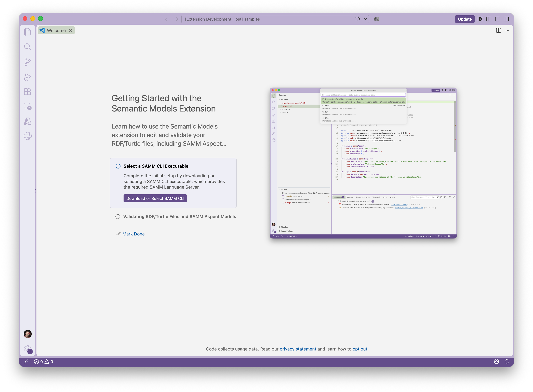Toggle the bottom panel visibility
The image size is (533, 392).
(497, 19)
